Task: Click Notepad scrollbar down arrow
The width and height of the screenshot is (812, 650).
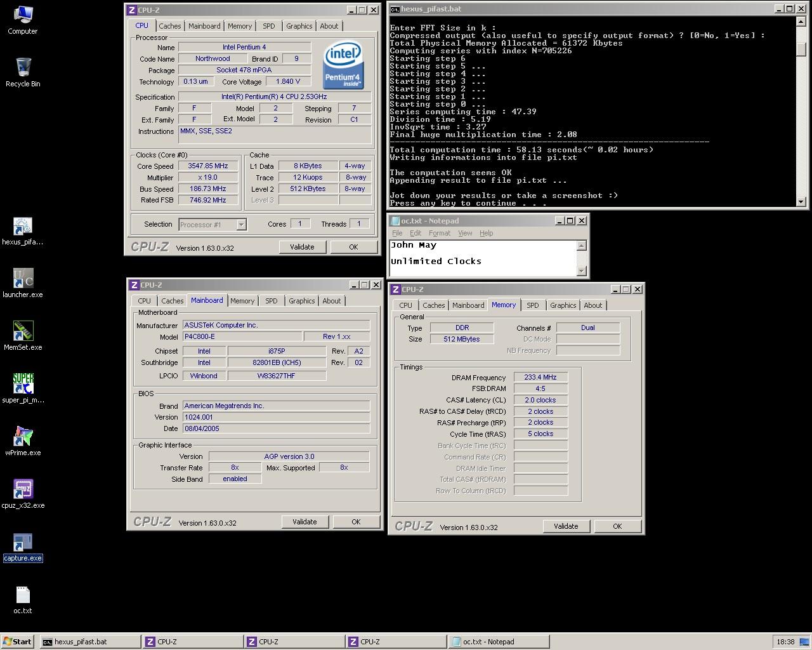Action: [582, 270]
